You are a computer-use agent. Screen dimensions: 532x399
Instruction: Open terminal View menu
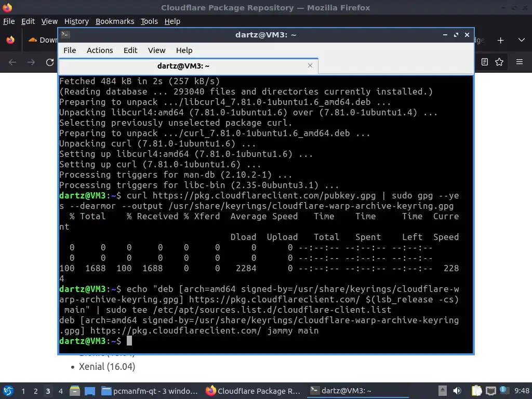coord(156,50)
